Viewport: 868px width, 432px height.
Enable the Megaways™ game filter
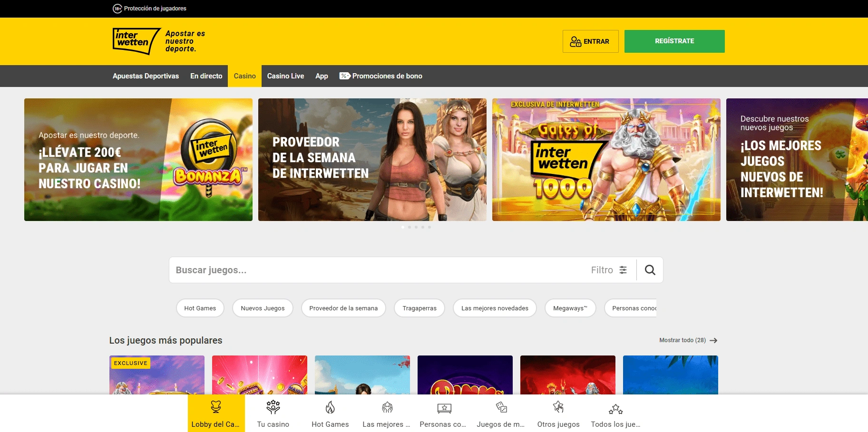pyautogui.click(x=570, y=308)
